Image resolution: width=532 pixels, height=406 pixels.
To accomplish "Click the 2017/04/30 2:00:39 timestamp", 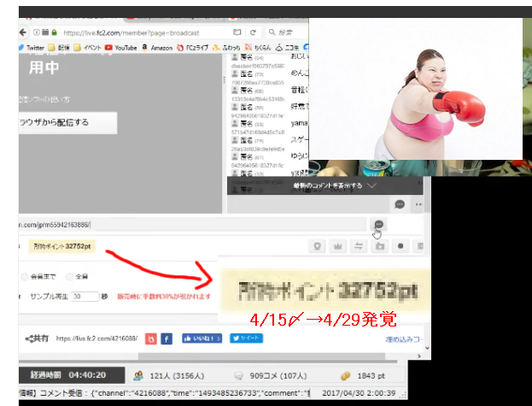I will pos(359,393).
